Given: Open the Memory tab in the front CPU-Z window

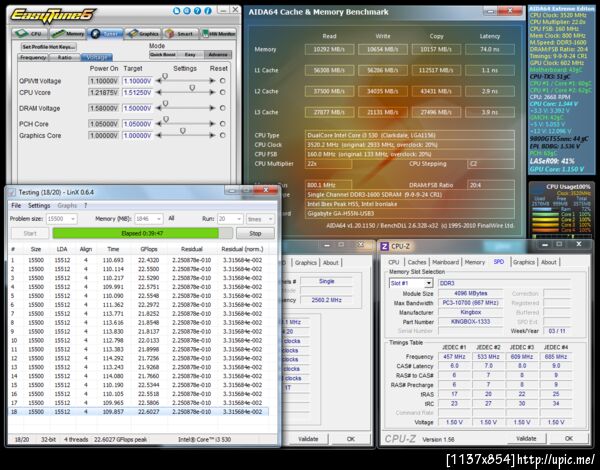Looking at the screenshot, I should tap(474, 262).
